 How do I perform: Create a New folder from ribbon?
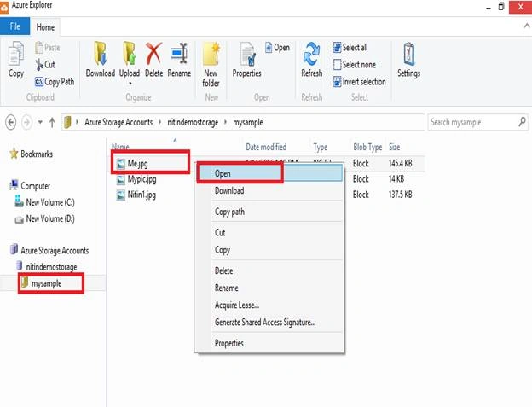(211, 64)
